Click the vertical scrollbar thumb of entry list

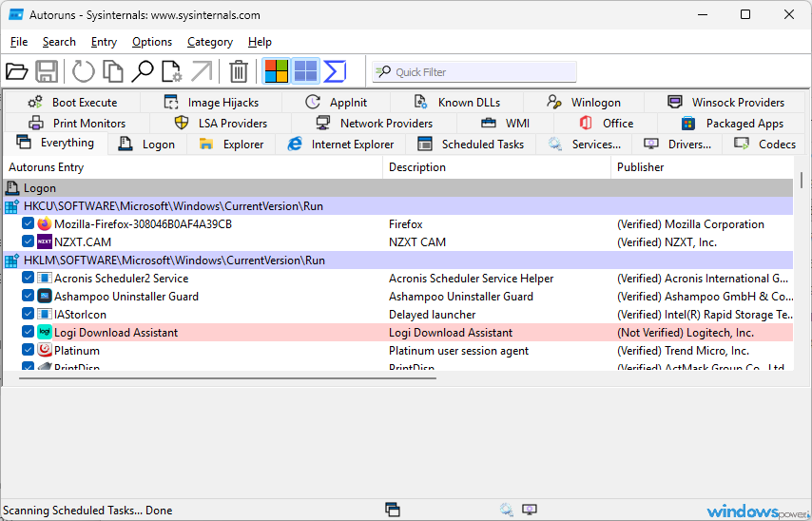802,181
